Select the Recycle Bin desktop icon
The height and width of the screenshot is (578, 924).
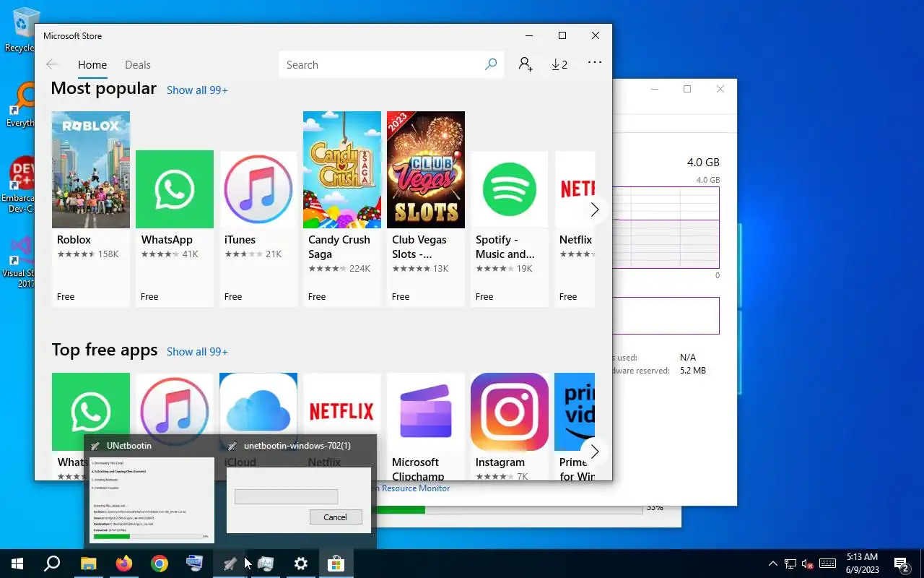click(20, 30)
